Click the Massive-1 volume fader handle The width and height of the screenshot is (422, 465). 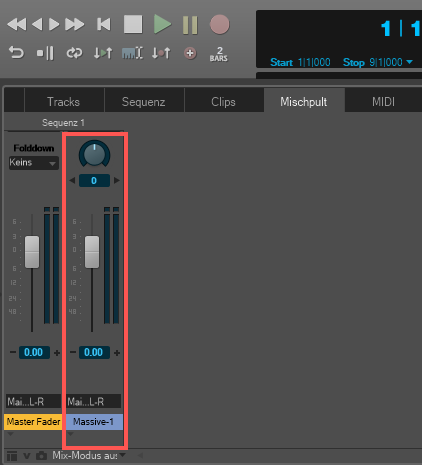tap(92, 252)
